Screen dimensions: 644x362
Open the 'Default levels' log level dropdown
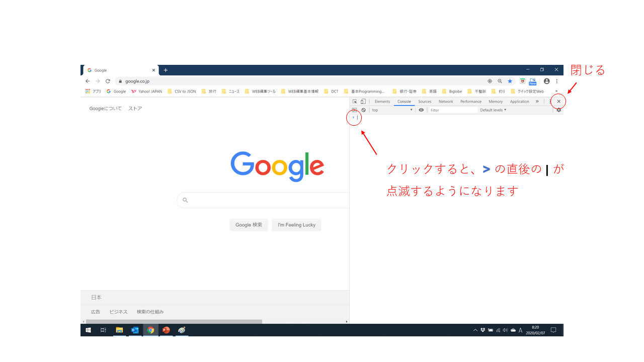tap(493, 110)
